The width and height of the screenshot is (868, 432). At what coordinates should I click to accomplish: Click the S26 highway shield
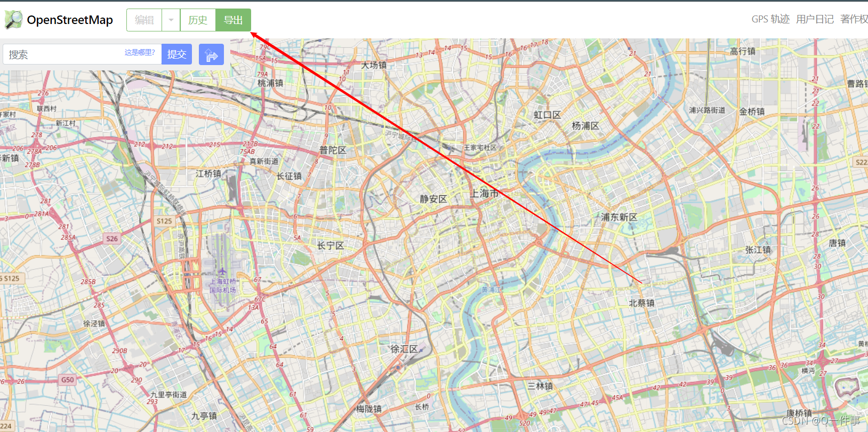pyautogui.click(x=112, y=239)
